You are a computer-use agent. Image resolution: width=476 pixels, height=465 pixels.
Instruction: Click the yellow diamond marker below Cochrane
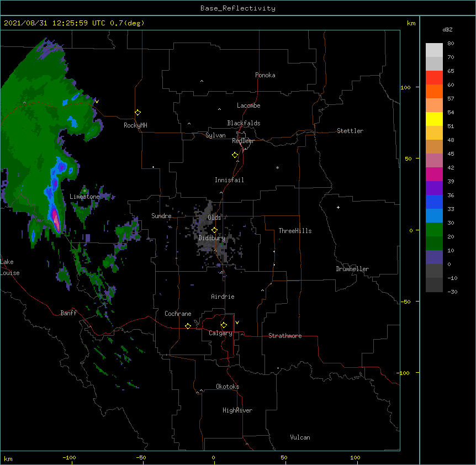(188, 326)
